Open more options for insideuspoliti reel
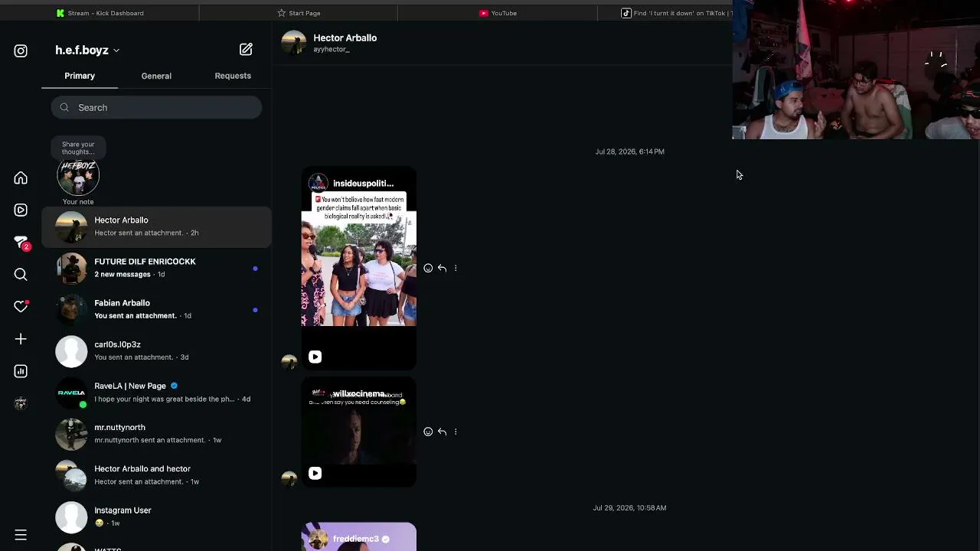 coord(456,268)
